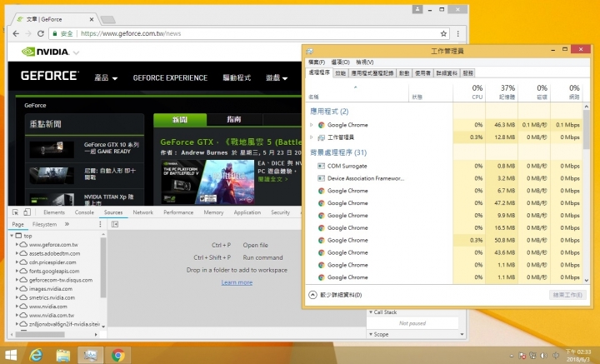
Task: Bookmark the page with the star icon
Action: pos(443,33)
